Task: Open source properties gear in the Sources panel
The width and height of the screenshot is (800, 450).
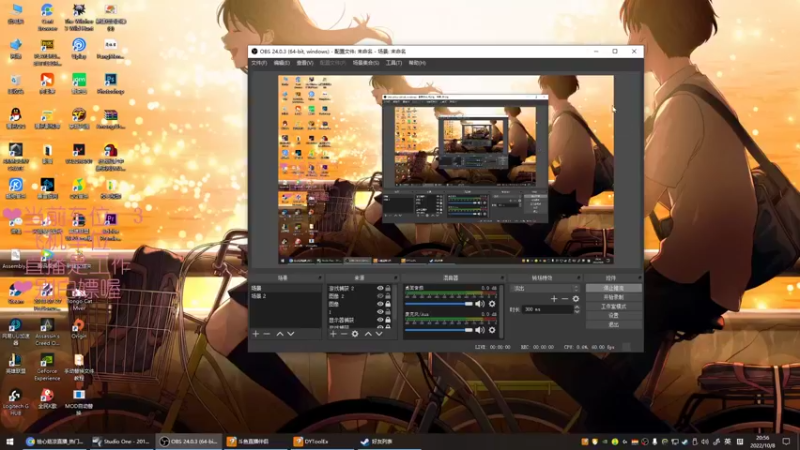Action: tap(355, 334)
